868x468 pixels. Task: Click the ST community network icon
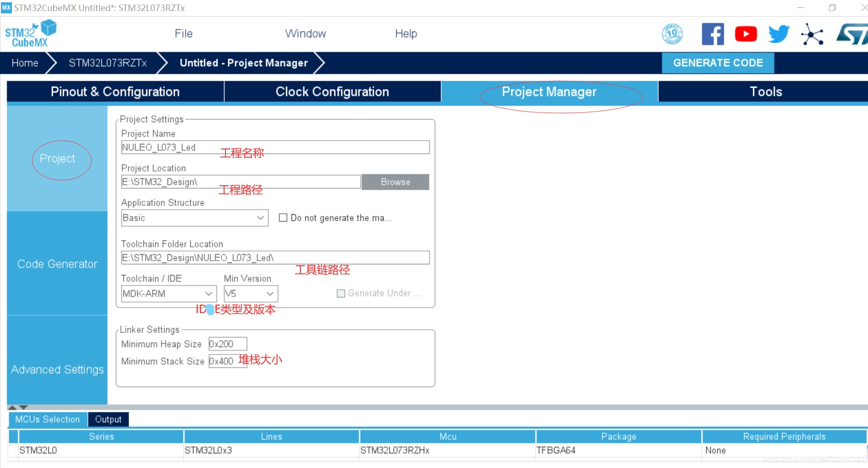click(x=812, y=34)
